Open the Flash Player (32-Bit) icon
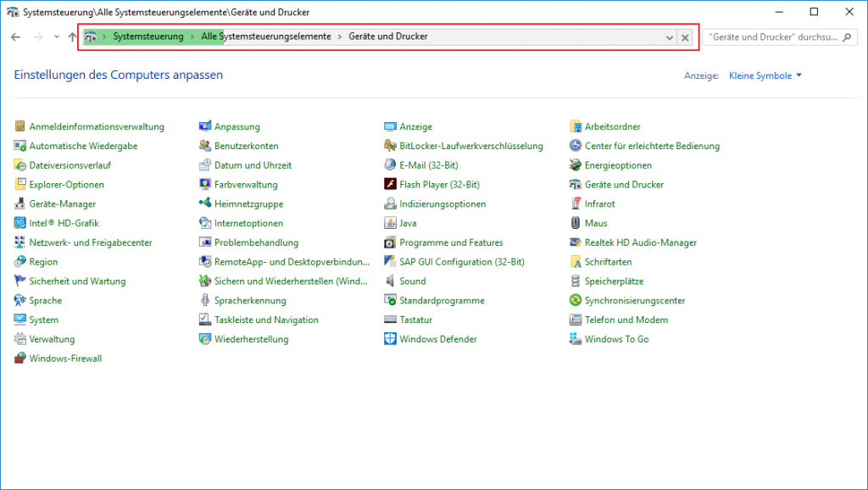 [x=390, y=184]
